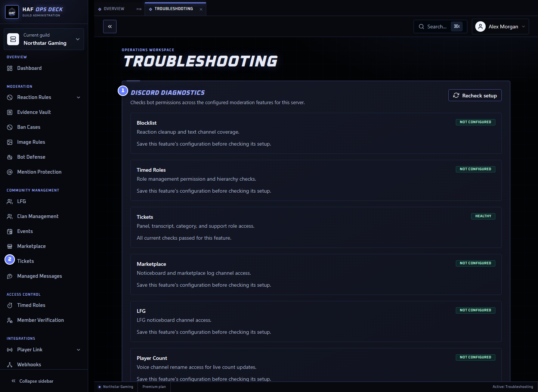Open the Timed Roles stopwatch icon

(10, 305)
